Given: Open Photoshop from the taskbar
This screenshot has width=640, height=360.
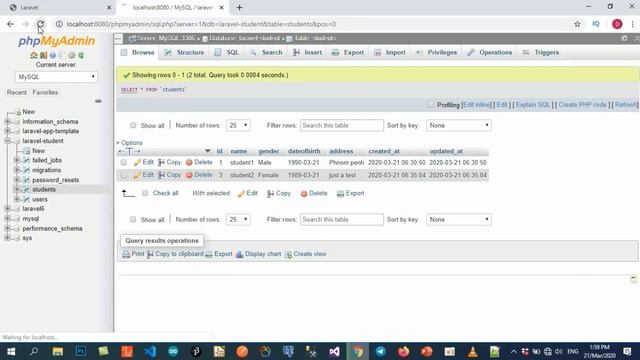Looking at the screenshot, I should click(81, 351).
